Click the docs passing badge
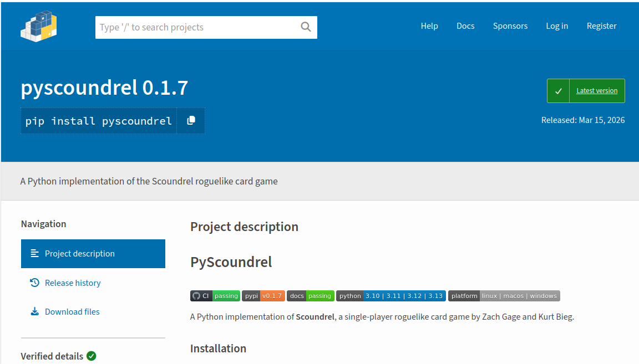 pos(311,296)
